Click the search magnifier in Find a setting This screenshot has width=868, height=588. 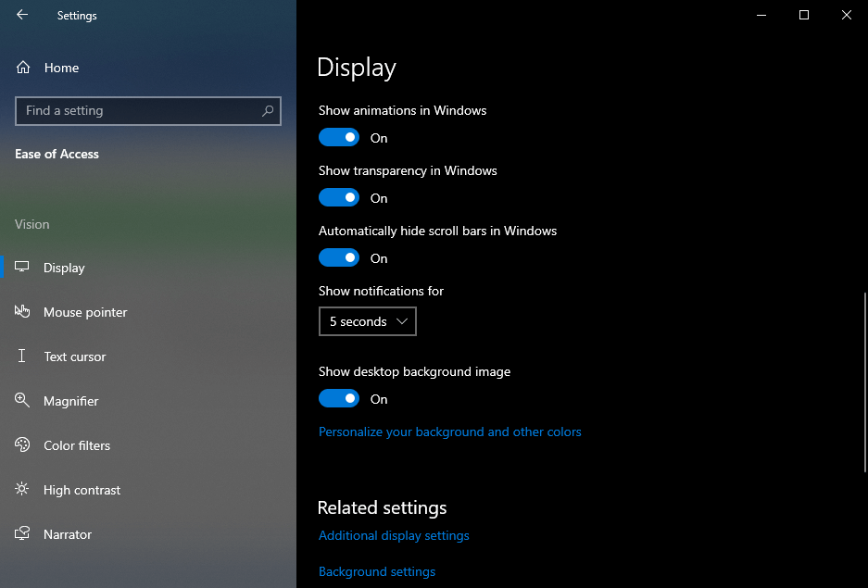pos(268,110)
